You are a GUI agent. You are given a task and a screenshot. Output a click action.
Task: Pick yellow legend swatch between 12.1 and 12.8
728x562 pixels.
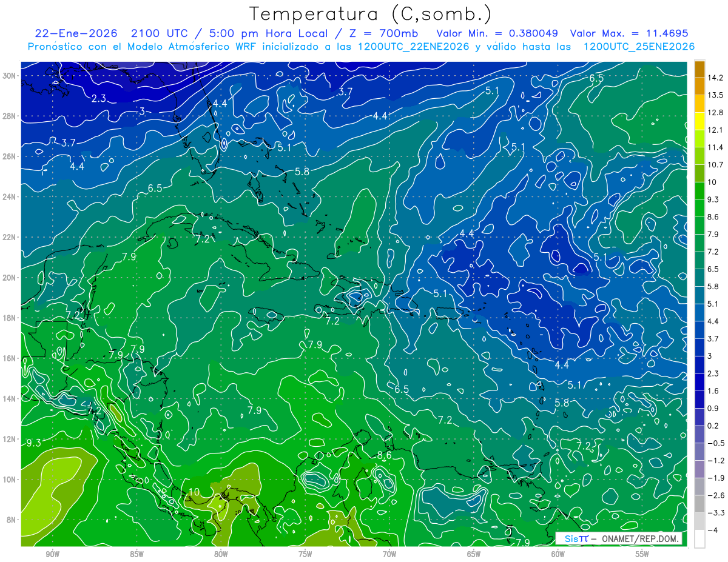(x=699, y=121)
